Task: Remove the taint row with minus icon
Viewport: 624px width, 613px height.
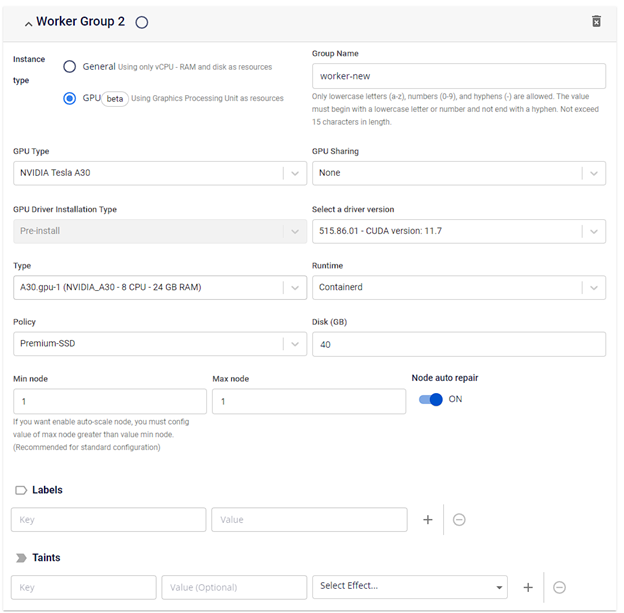Action: click(559, 587)
